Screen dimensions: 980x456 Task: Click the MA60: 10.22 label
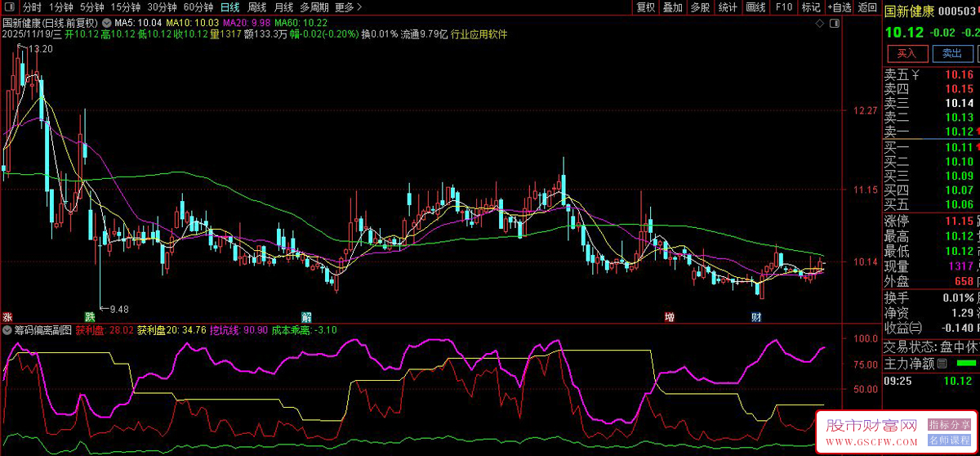point(301,22)
